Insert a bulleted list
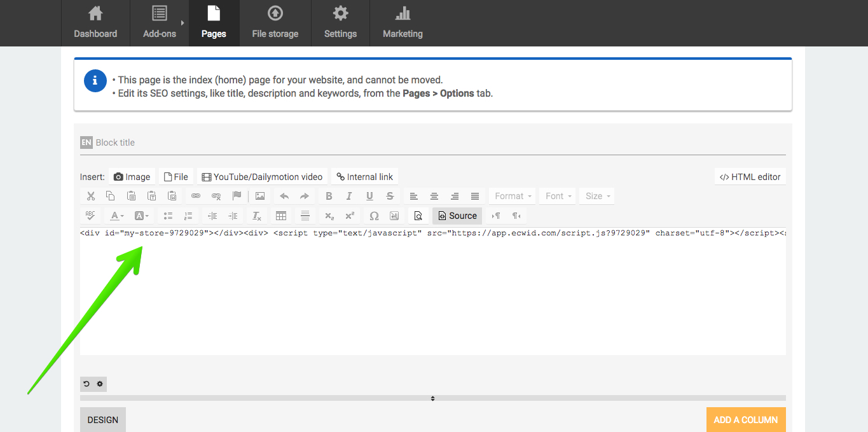The height and width of the screenshot is (432, 868). [x=168, y=216]
